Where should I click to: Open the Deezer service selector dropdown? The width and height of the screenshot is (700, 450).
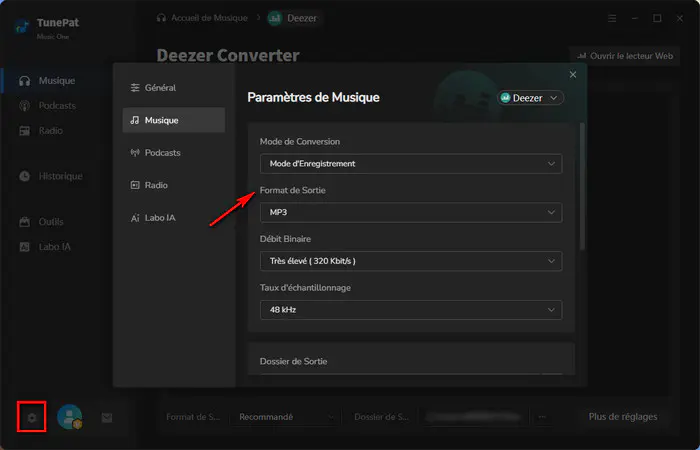click(x=530, y=98)
